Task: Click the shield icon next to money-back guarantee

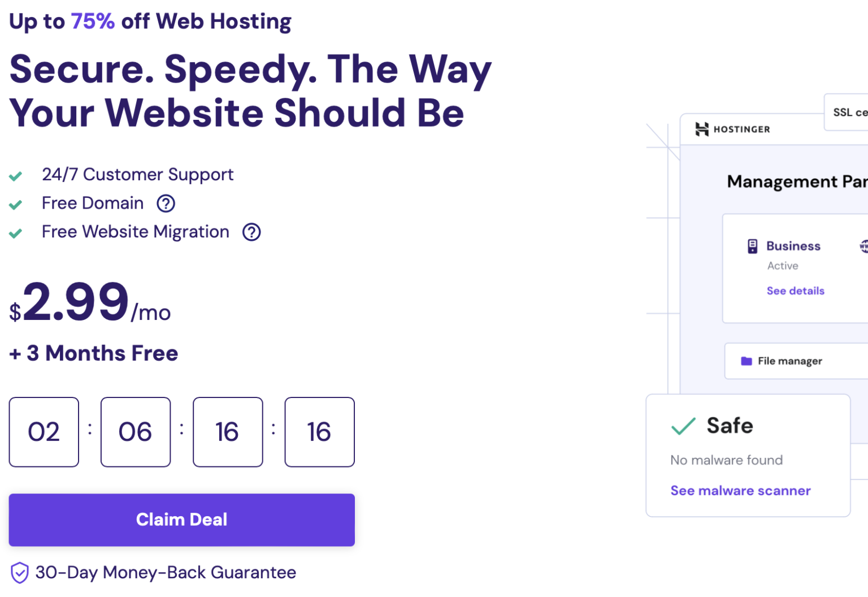Action: tap(19, 573)
